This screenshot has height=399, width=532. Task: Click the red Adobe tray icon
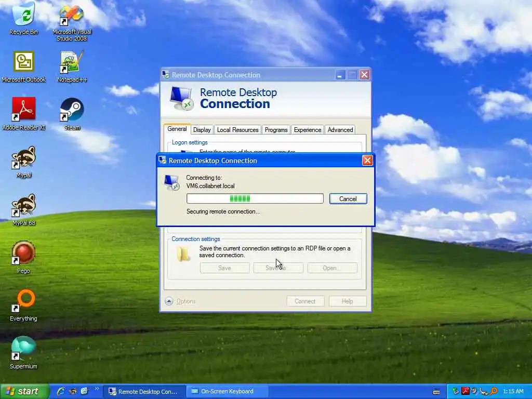465,391
